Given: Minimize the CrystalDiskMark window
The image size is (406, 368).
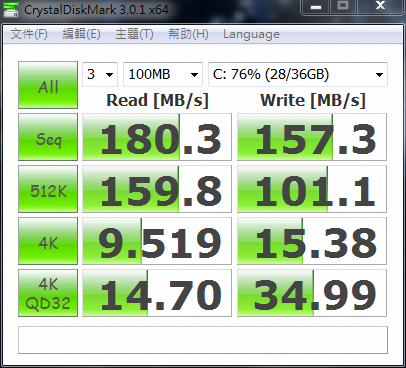Looking at the screenshot, I should pos(316,7).
